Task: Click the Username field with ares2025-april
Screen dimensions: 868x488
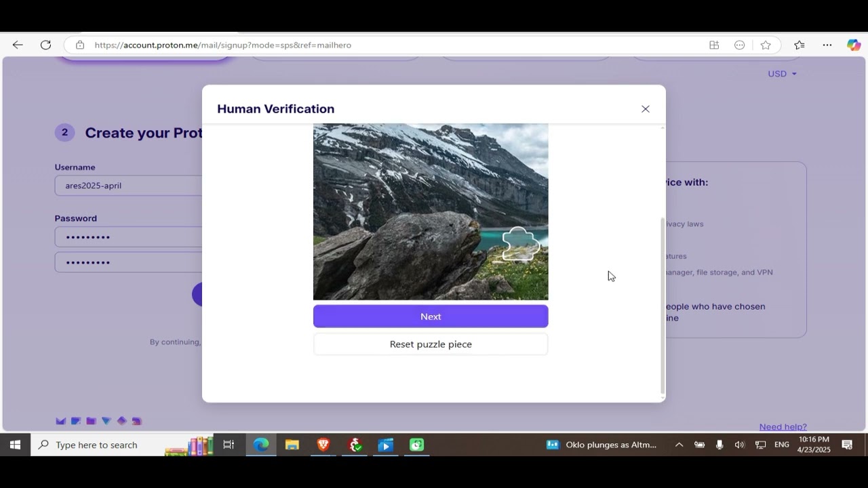Action: click(x=128, y=186)
